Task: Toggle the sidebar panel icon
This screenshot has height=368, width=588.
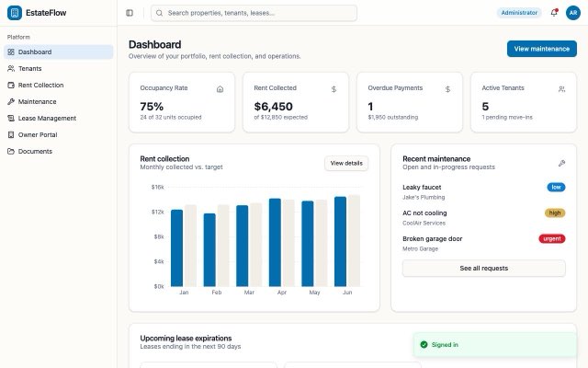Action: click(130, 13)
